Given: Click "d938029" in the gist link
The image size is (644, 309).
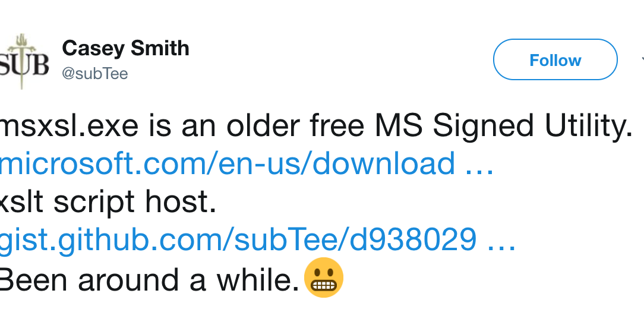Looking at the screenshot, I should coord(414,241).
